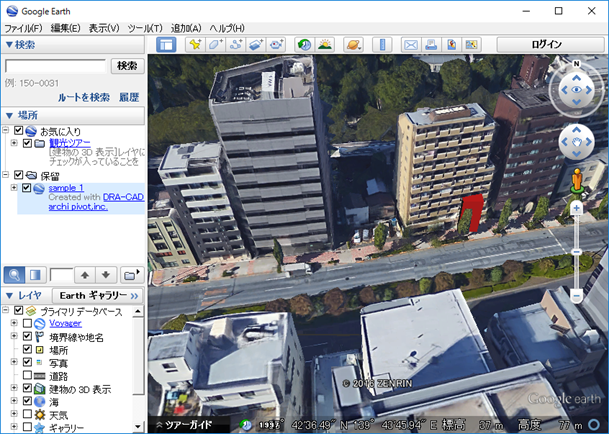
Task: Uncheck お気に入り checkbox
Action: [x=18, y=130]
